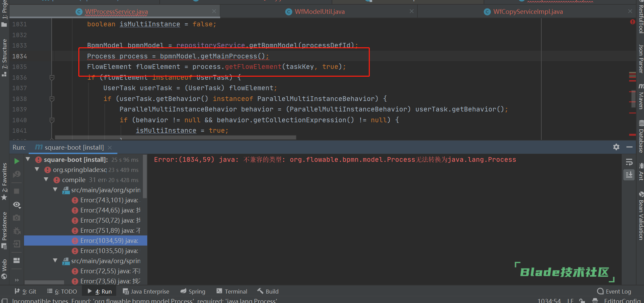Close the WfModelUtil.java tab
The image size is (644, 303).
(411, 11)
